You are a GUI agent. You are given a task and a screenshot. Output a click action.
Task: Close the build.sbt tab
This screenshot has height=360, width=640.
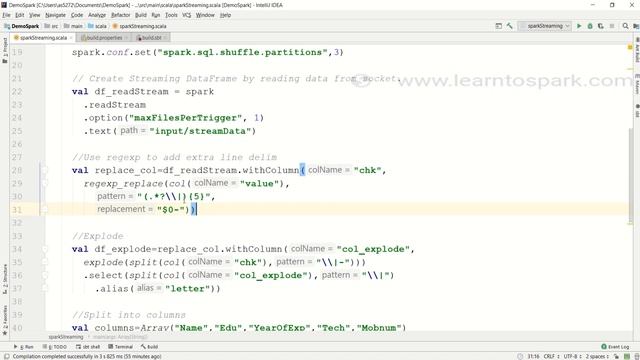pyautogui.click(x=165, y=38)
